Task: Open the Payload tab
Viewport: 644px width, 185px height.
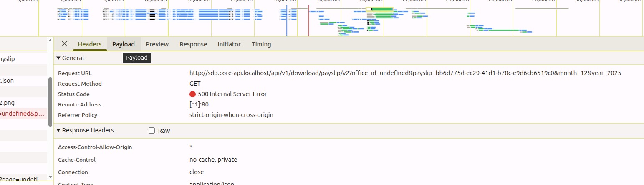Action: (x=124, y=44)
